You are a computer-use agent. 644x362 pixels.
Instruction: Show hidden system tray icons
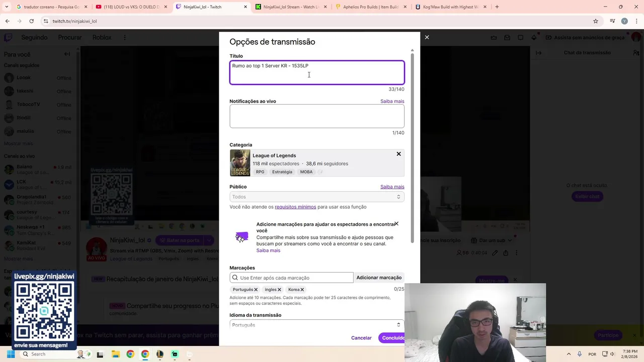point(569,354)
